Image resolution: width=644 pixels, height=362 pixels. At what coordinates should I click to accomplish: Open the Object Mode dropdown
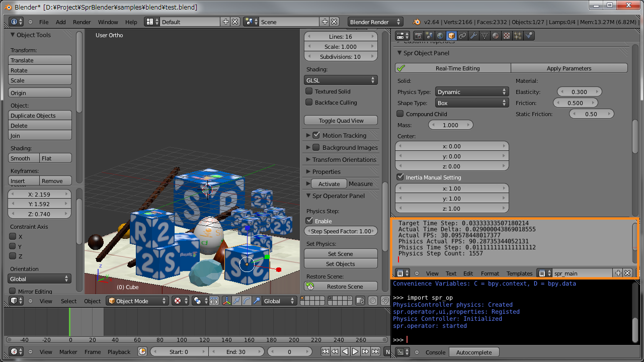point(137,301)
